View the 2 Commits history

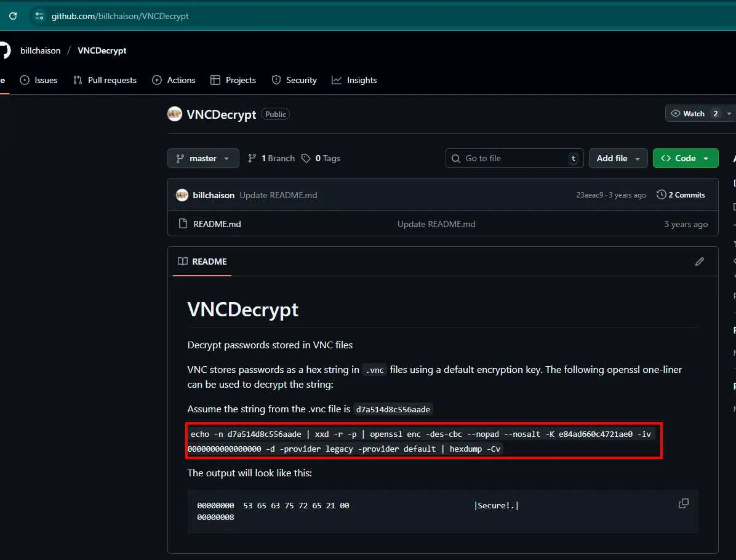681,195
